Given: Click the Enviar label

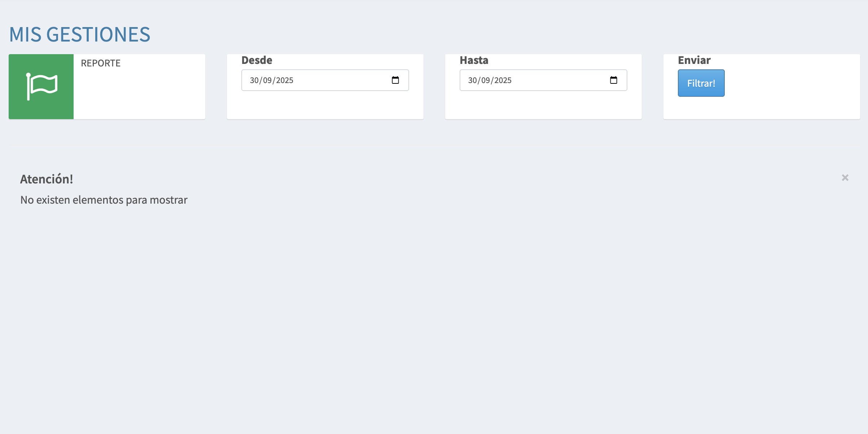Looking at the screenshot, I should 694,60.
